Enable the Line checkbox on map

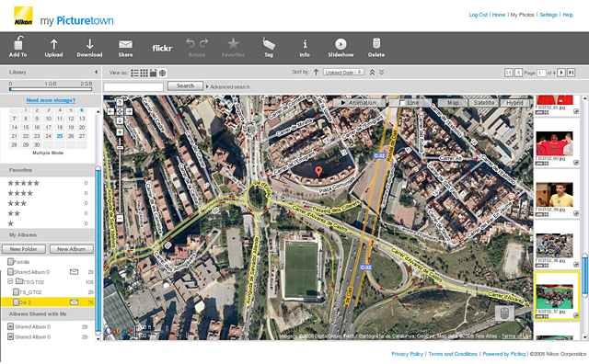click(402, 103)
